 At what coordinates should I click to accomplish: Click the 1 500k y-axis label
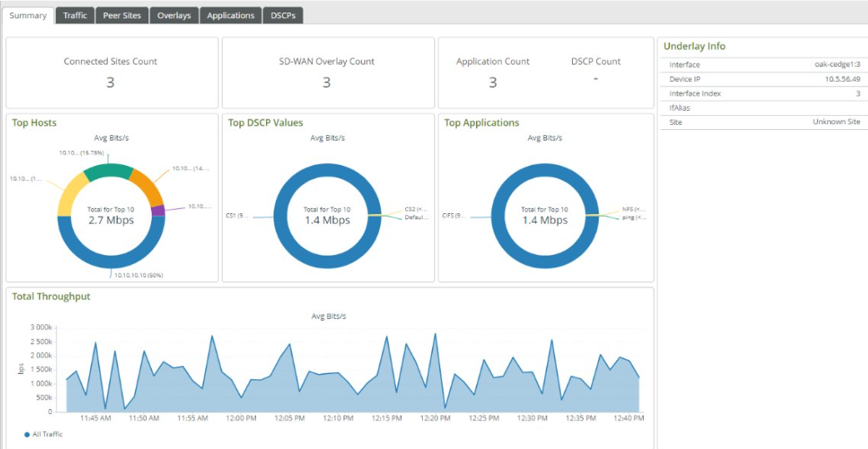click(41, 369)
